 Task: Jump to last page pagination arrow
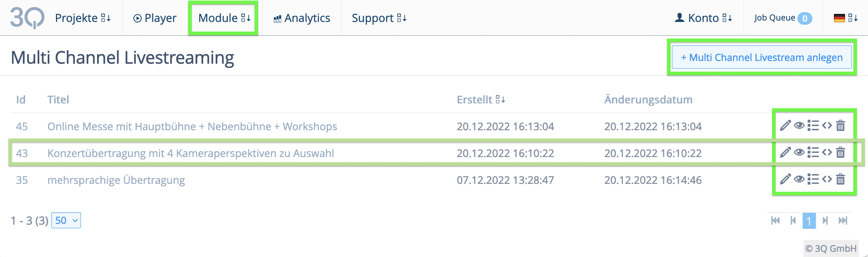[x=843, y=220]
